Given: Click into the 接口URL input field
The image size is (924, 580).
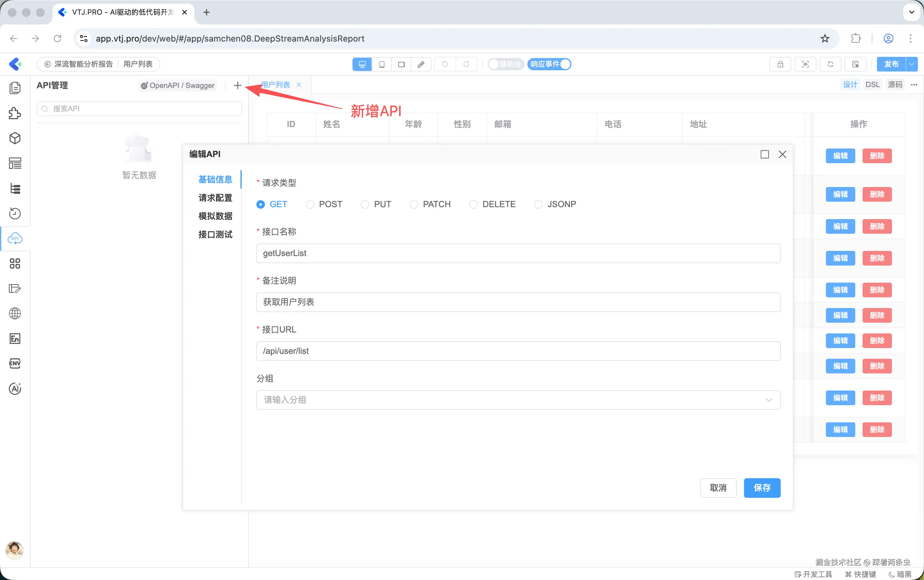Looking at the screenshot, I should click(x=518, y=351).
